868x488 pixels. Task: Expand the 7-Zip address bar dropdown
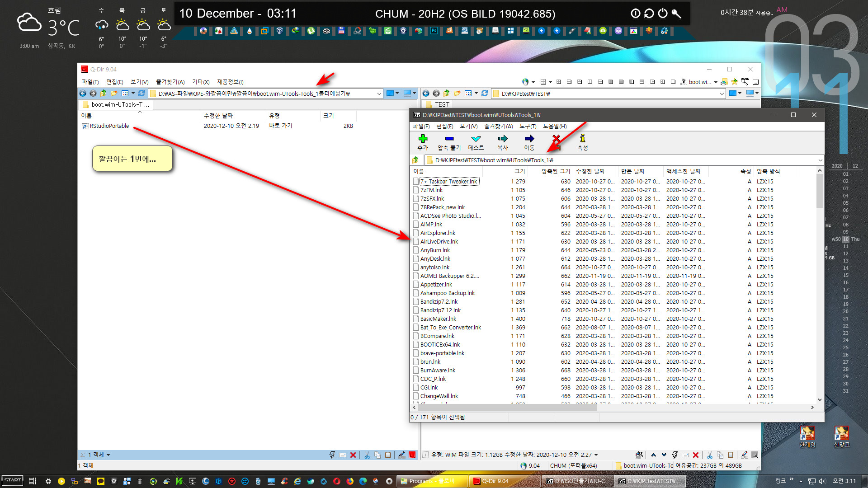click(820, 160)
